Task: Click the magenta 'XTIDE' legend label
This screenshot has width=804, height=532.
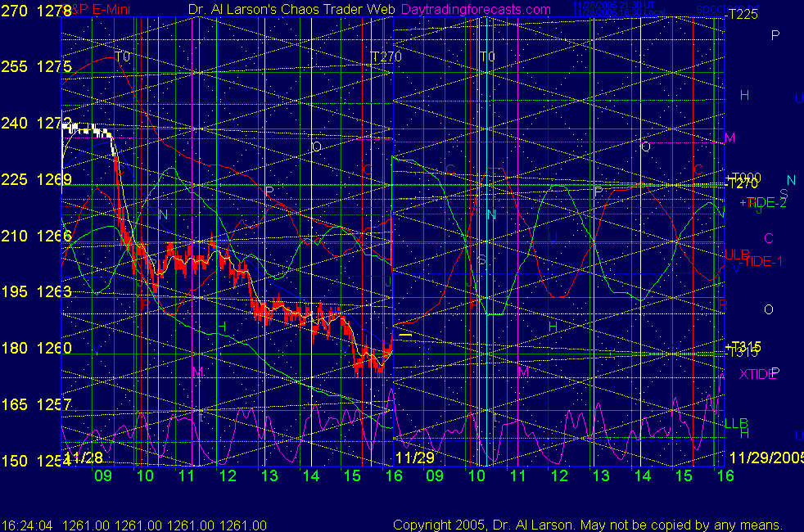Action: [x=757, y=374]
